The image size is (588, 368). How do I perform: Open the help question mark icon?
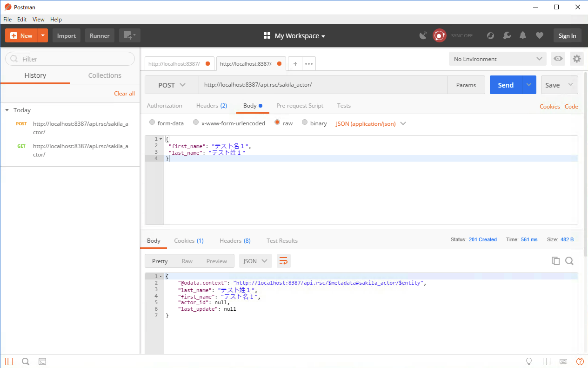coord(580,361)
